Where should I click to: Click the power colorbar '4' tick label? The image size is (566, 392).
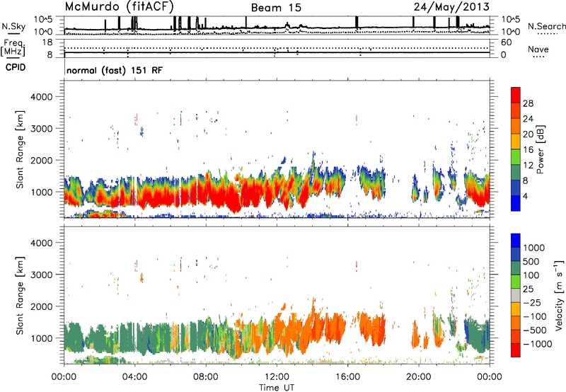click(x=525, y=196)
